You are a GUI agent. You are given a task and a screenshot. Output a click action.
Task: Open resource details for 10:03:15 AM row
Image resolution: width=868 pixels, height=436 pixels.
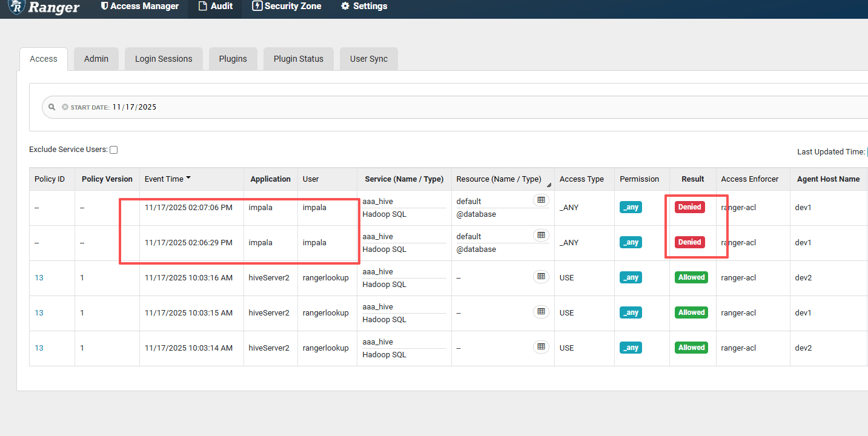pos(541,311)
